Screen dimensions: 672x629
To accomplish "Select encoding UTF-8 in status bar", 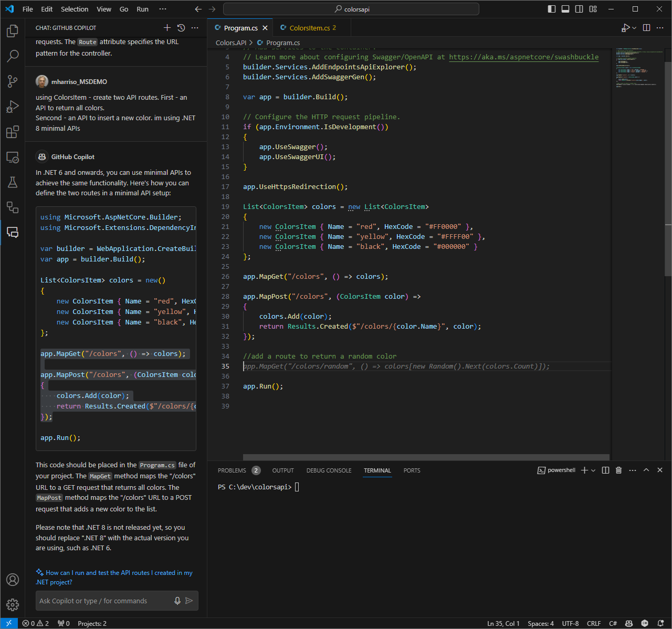I will point(570,623).
